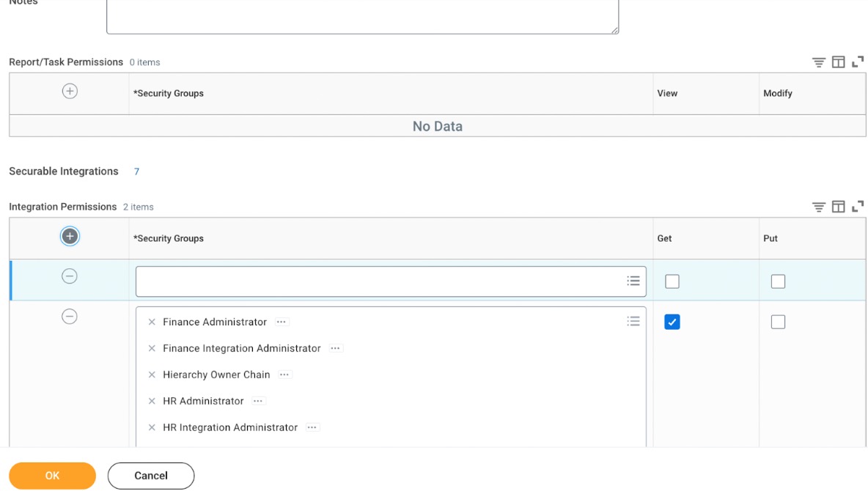Open the prompt list beside Finance Administrator

[x=633, y=321]
